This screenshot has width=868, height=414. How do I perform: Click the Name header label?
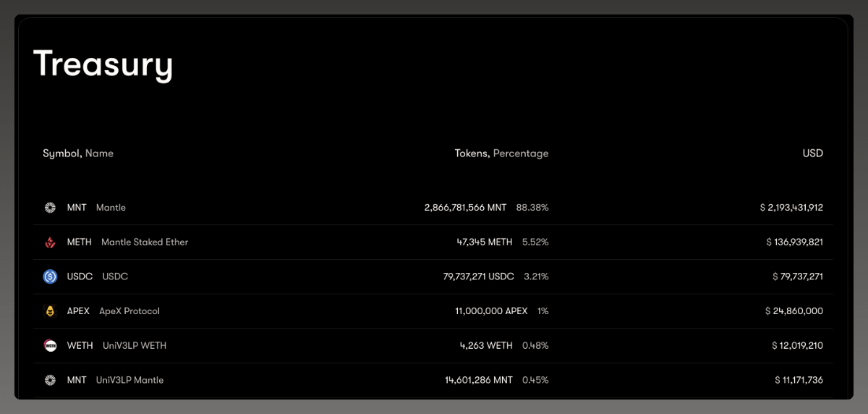tap(100, 153)
